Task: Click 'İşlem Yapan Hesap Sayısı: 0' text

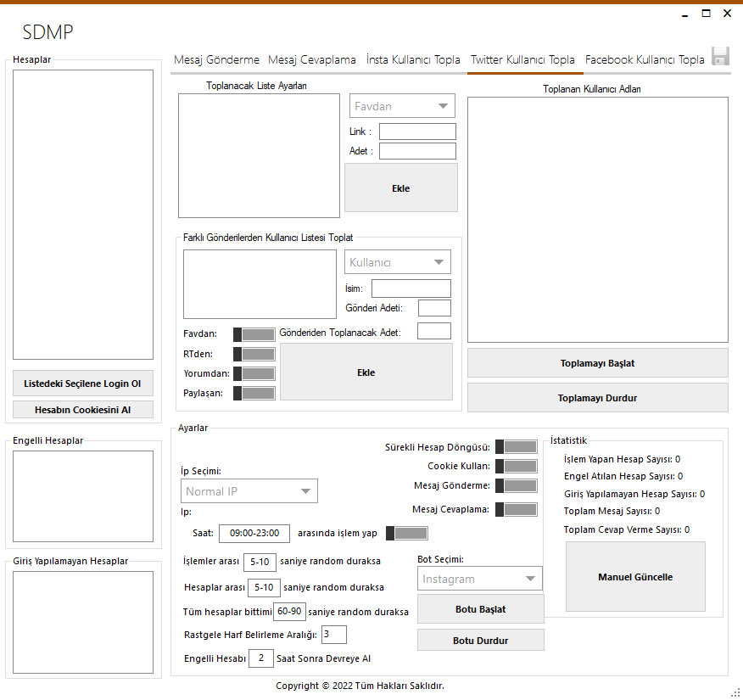Action: click(x=622, y=459)
